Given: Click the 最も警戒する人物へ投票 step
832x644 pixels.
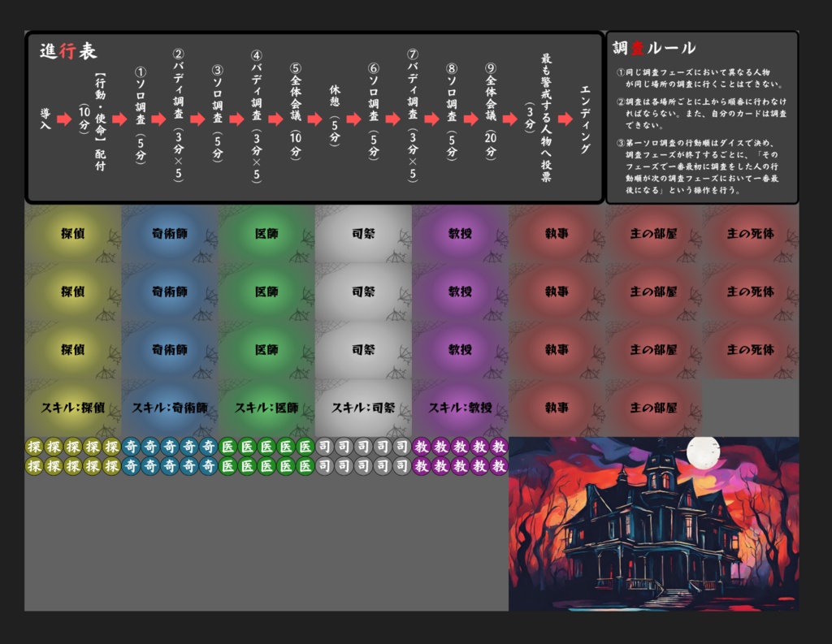Looking at the screenshot, I should pos(539,118).
